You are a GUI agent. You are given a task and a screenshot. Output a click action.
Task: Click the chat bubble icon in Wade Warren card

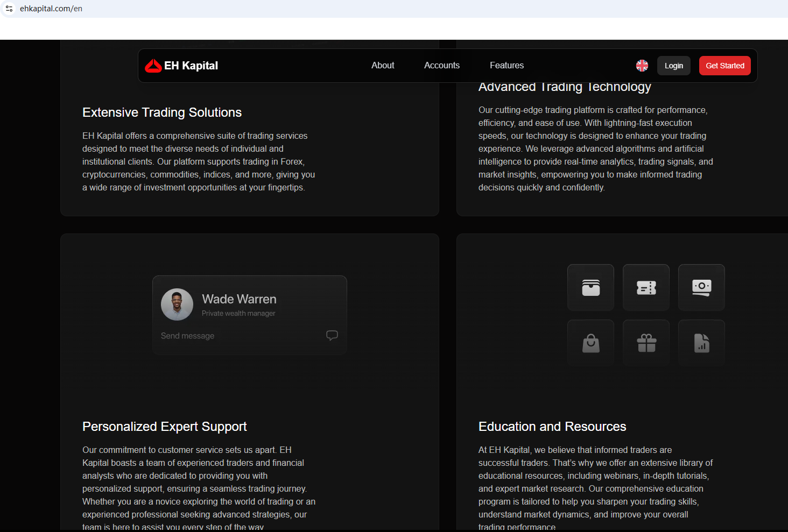pos(332,335)
